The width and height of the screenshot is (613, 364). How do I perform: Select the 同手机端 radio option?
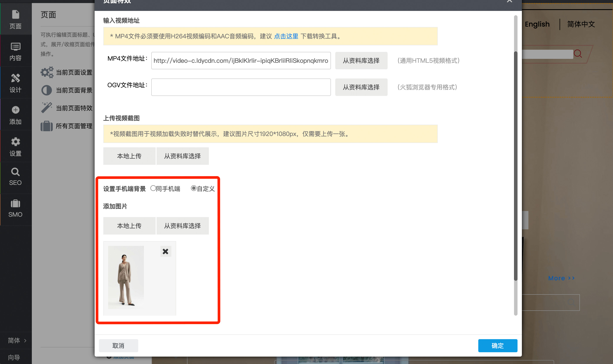(x=153, y=188)
